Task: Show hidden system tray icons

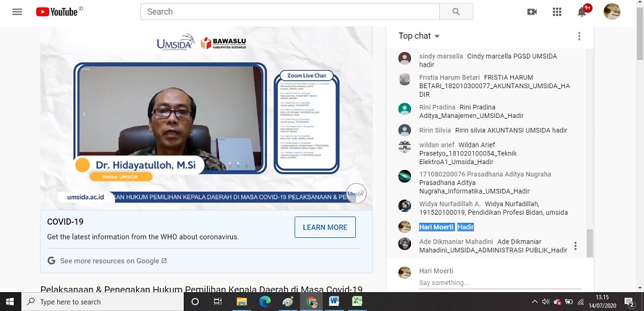Action: tap(534, 302)
